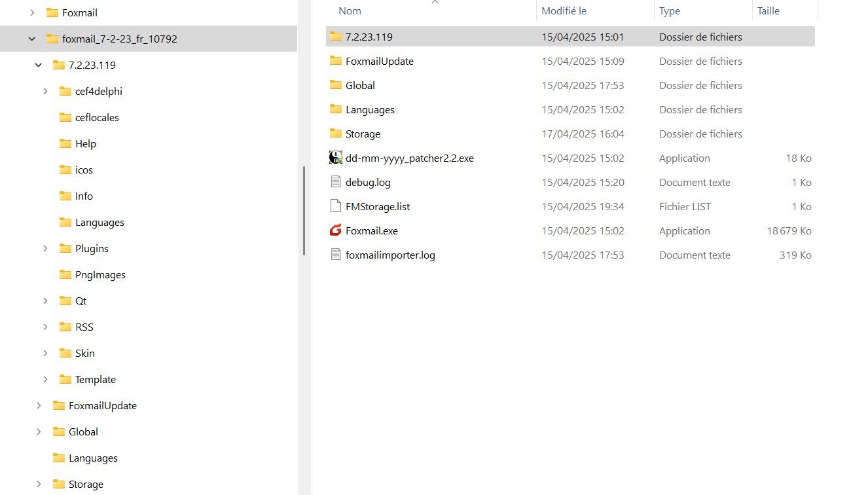Viewport: 868px width, 495px height.
Task: Expand the Qt tree node
Action: tap(45, 301)
